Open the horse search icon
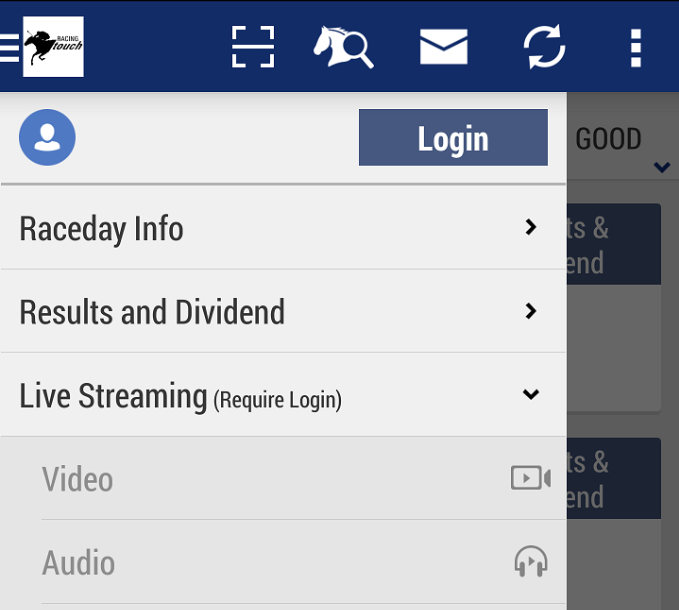 click(x=343, y=47)
